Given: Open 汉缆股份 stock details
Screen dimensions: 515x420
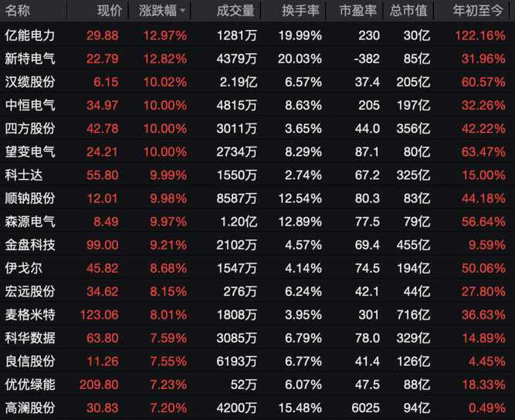Looking at the screenshot, I should pyautogui.click(x=29, y=82).
